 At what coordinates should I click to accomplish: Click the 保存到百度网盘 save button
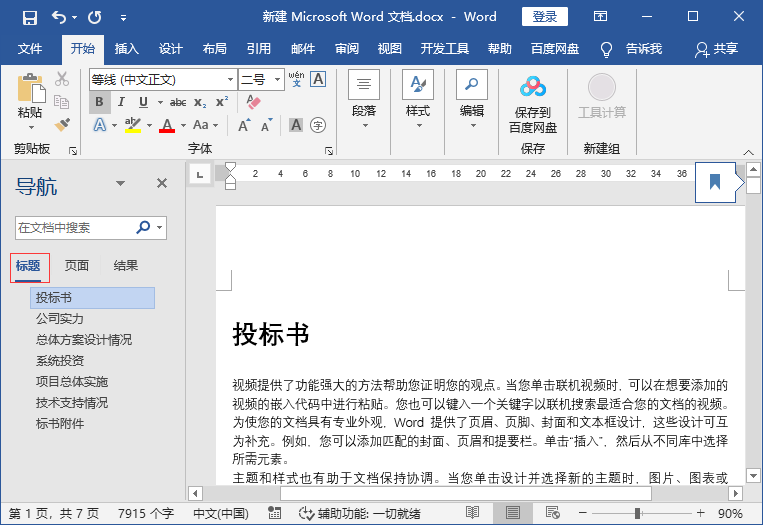coord(533,104)
